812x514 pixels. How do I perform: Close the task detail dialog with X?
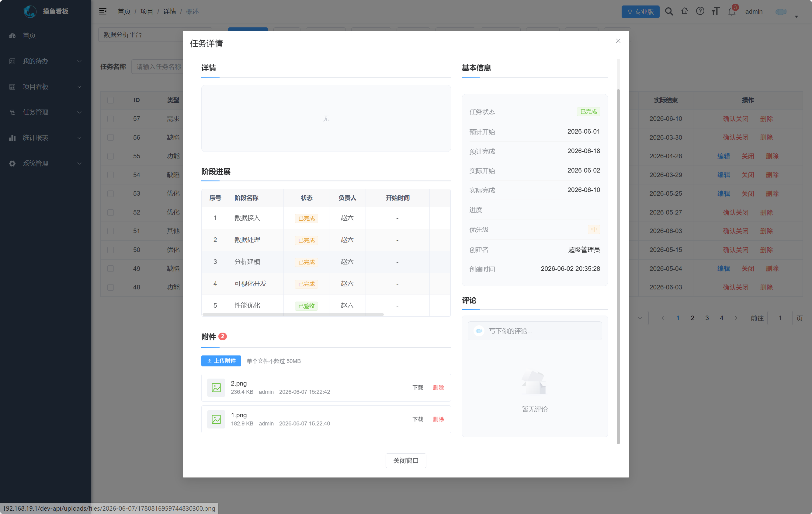pos(618,41)
